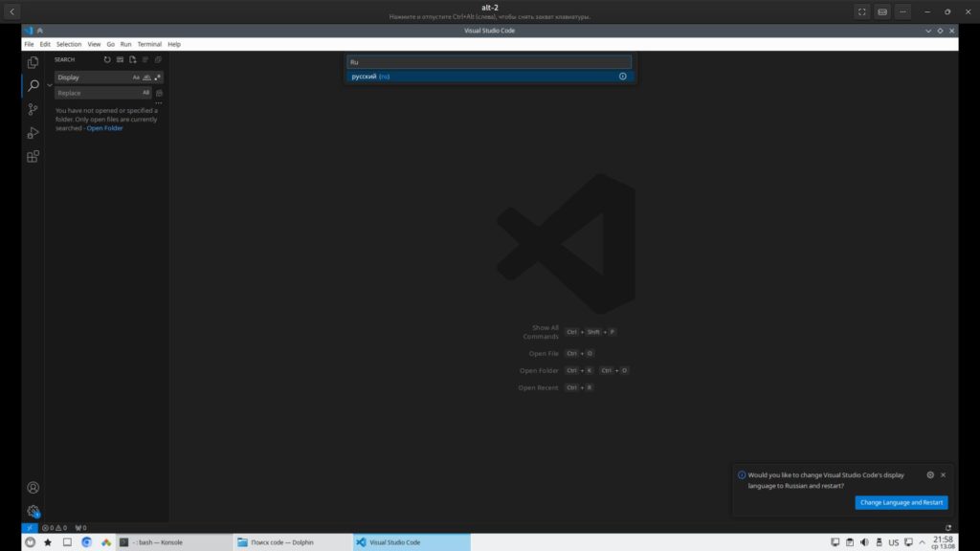Open the Extensions view
The width and height of the screenshot is (980, 551).
point(33,156)
